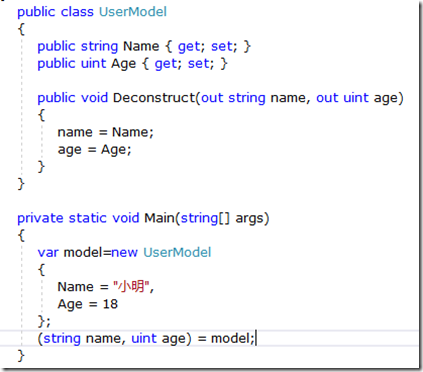The height and width of the screenshot is (372, 423).
Task: Click the '(string name, uint age)' tuple deconstruction
Action: tap(115, 339)
